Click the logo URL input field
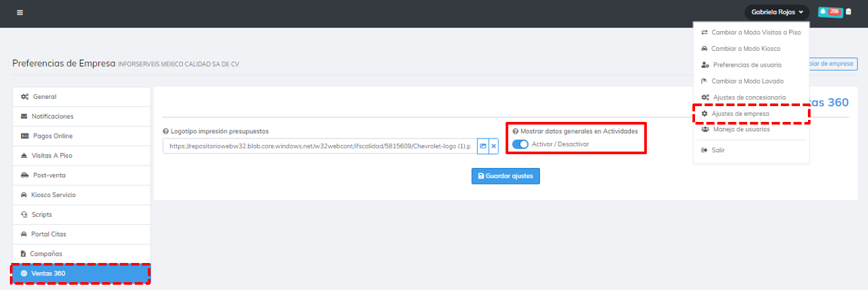This screenshot has width=868, height=290. point(318,146)
